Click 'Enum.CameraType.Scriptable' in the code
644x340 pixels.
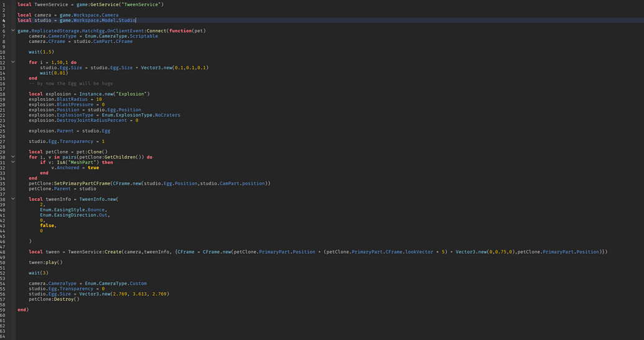[x=121, y=36]
